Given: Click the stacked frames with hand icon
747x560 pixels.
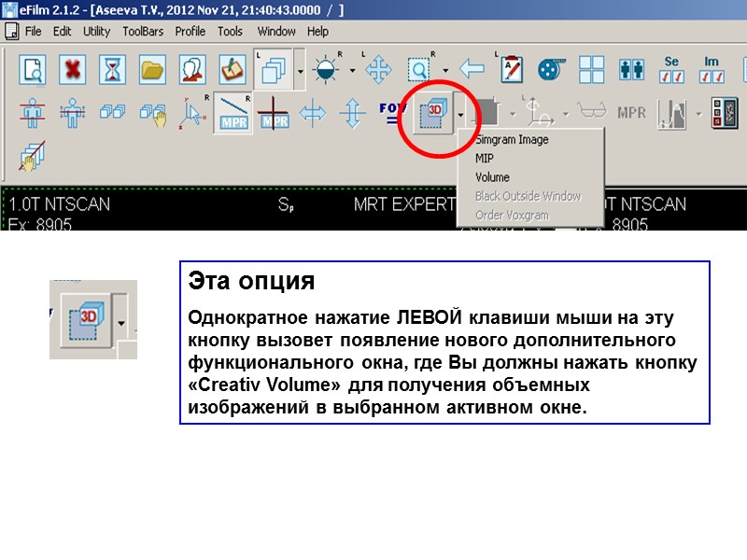Looking at the screenshot, I should (x=33, y=156).
